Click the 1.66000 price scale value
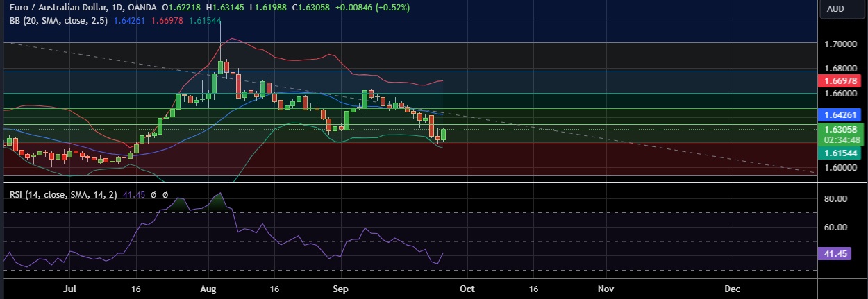Screen dimensions: 868x299 [x=842, y=93]
